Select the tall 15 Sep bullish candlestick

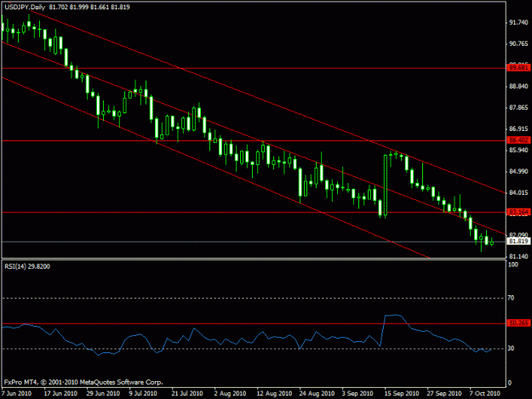pos(386,185)
